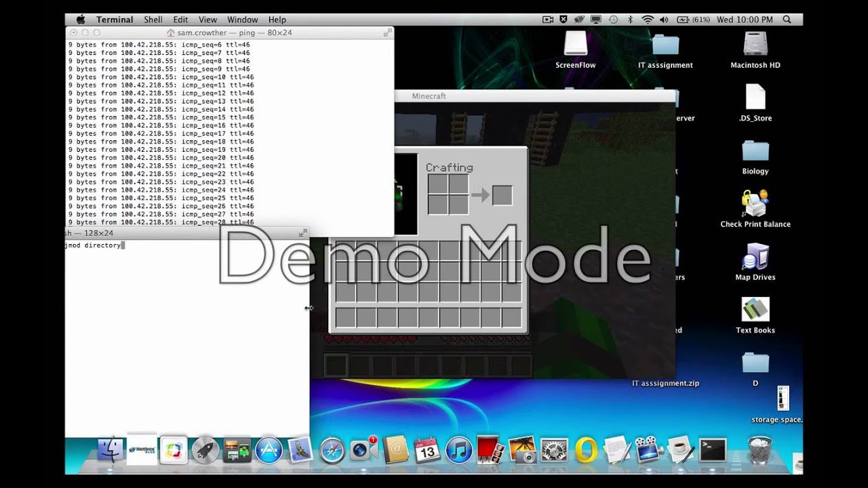Viewport: 868px width, 488px height.
Task: Click the shield icon in menu bar
Action: tap(564, 20)
